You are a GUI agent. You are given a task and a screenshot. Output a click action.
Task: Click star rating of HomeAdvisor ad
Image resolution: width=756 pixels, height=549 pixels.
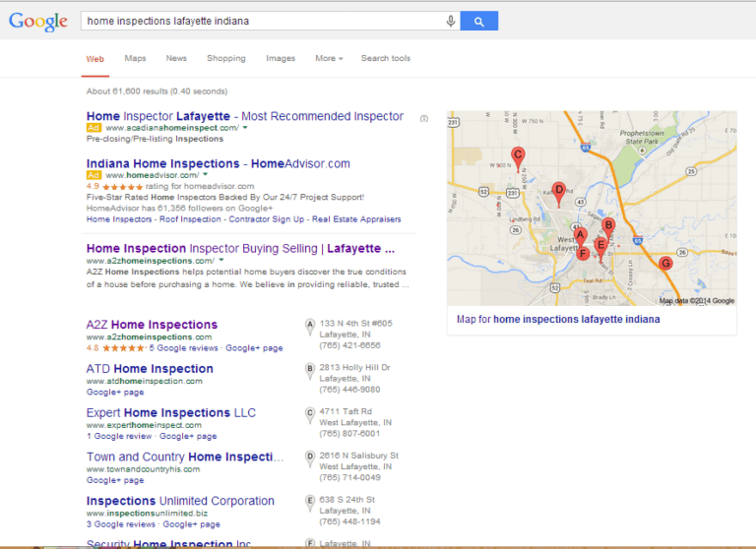(122, 187)
